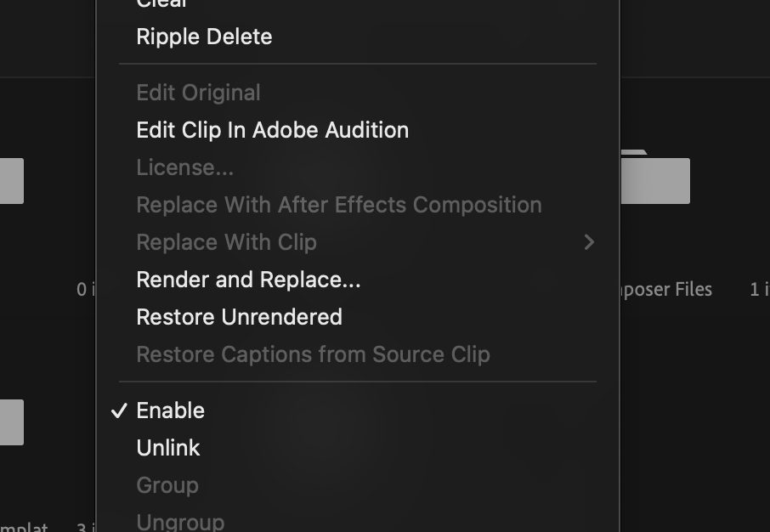Click Replace With After Effects Composition
Viewport: 770px width, 532px height.
pos(338,205)
